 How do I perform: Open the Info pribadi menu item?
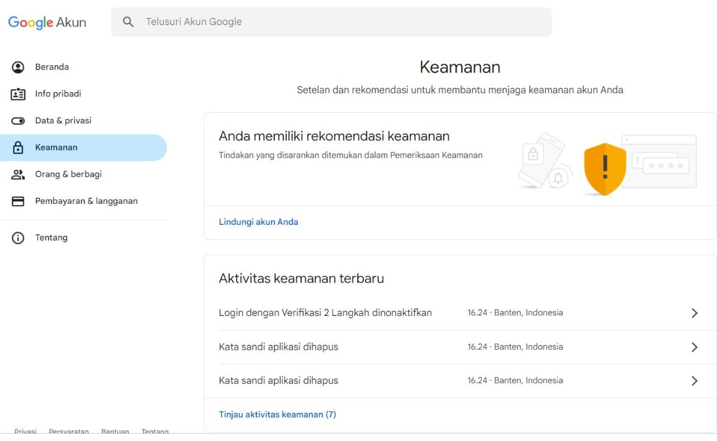click(83, 94)
